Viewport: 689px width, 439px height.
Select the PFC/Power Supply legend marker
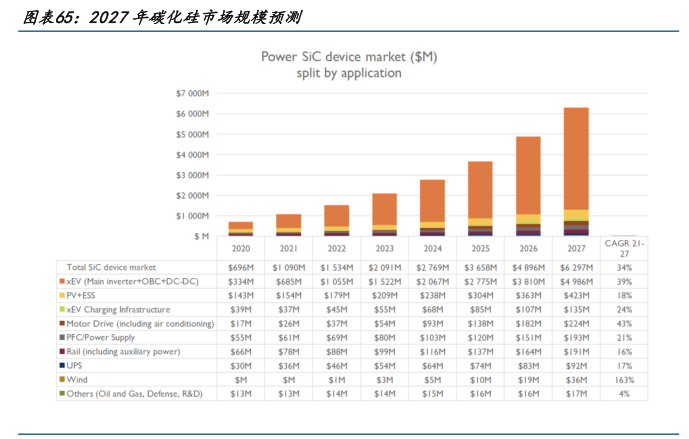point(62,338)
